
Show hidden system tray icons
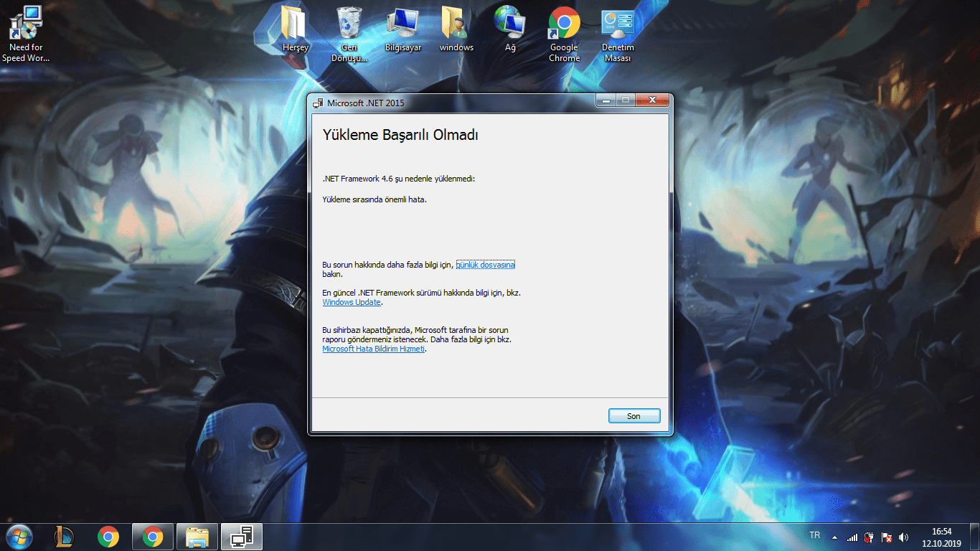[x=834, y=537]
